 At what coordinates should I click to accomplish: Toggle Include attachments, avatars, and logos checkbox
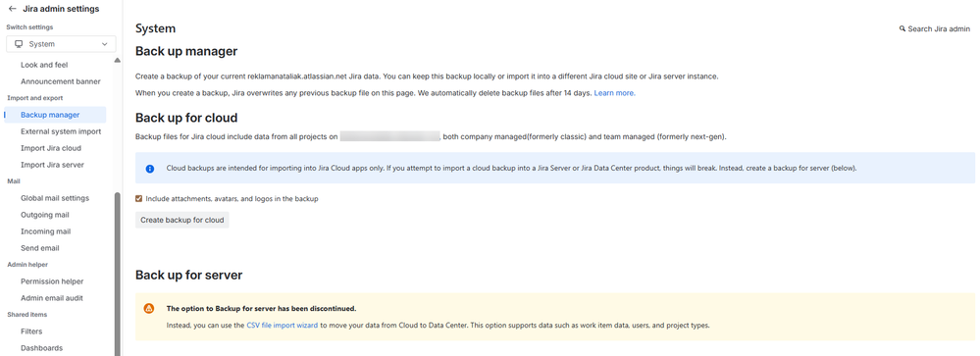pos(138,199)
